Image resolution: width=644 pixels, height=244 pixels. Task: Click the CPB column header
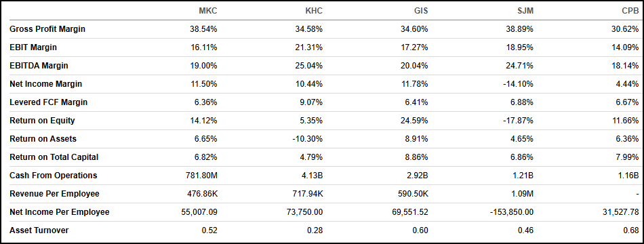pos(631,11)
